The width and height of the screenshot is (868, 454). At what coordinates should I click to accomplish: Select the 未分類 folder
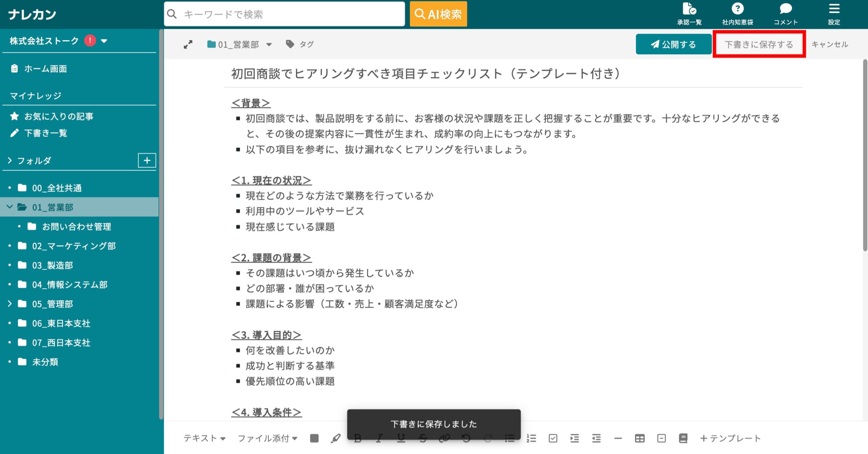[45, 362]
